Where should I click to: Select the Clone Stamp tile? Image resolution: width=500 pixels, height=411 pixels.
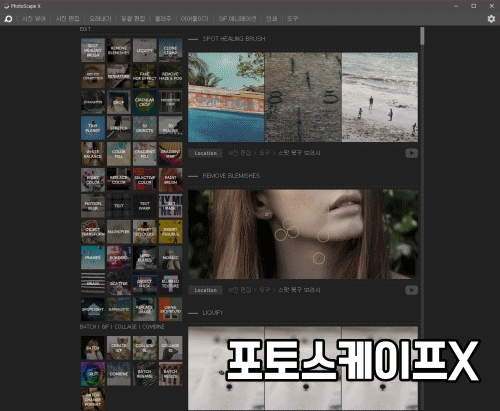pyautogui.click(x=170, y=50)
